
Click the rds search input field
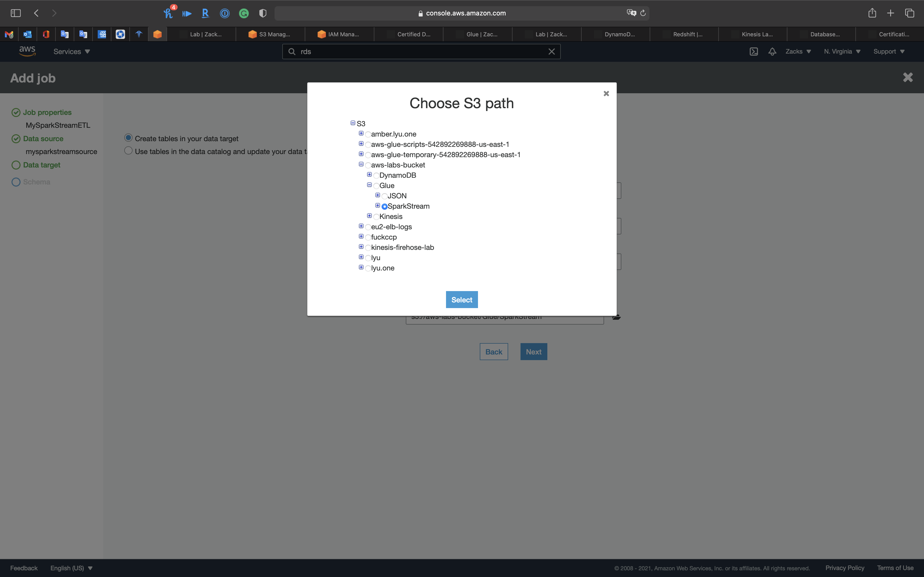point(420,52)
